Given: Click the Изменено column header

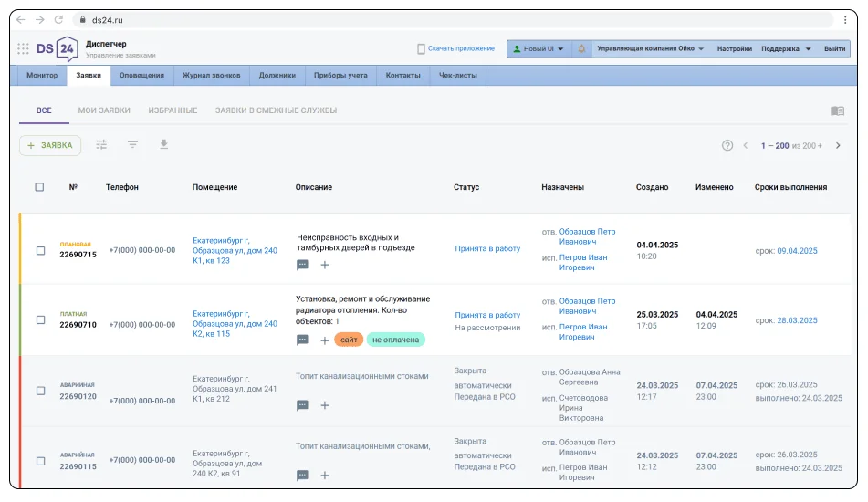Looking at the screenshot, I should tap(714, 187).
